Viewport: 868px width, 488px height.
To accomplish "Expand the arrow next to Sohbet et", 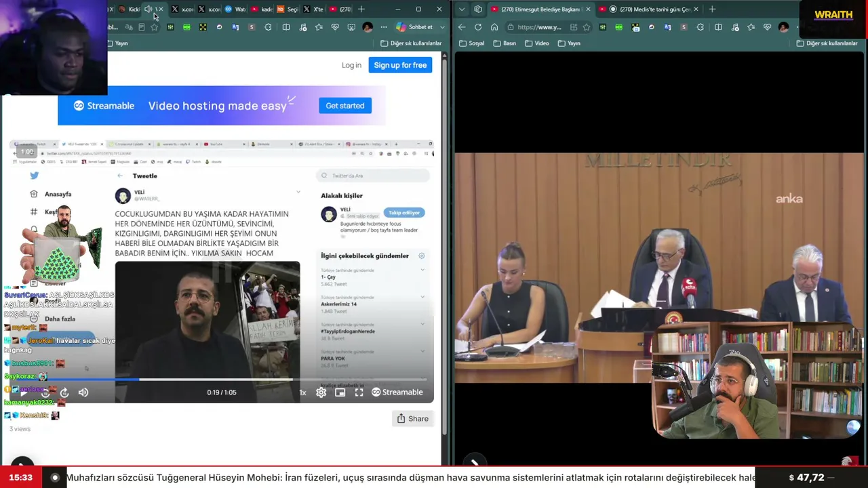I will (x=443, y=27).
